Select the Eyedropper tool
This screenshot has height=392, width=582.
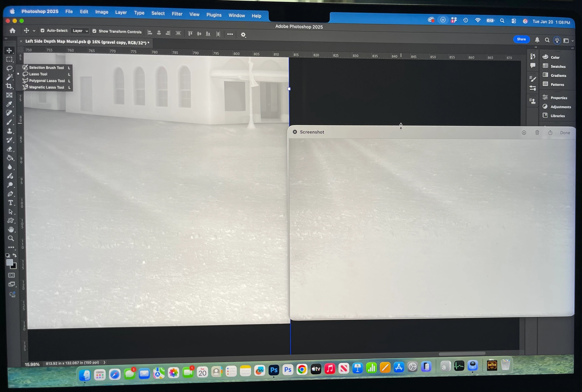[10, 104]
